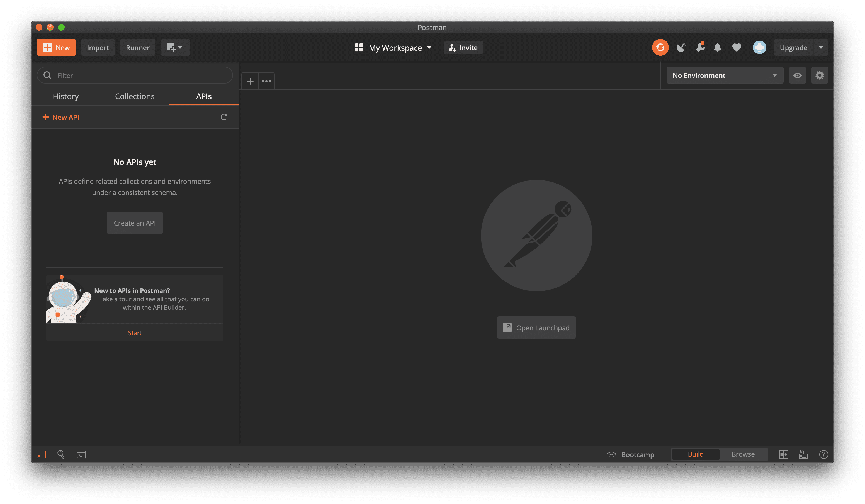Image resolution: width=865 pixels, height=504 pixels.
Task: Open the Postman console icon
Action: pos(81,454)
